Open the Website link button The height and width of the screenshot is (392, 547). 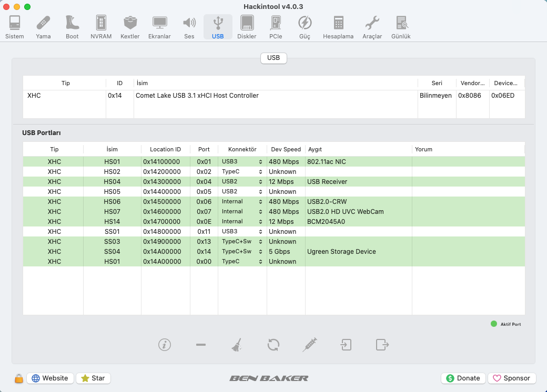(50, 378)
